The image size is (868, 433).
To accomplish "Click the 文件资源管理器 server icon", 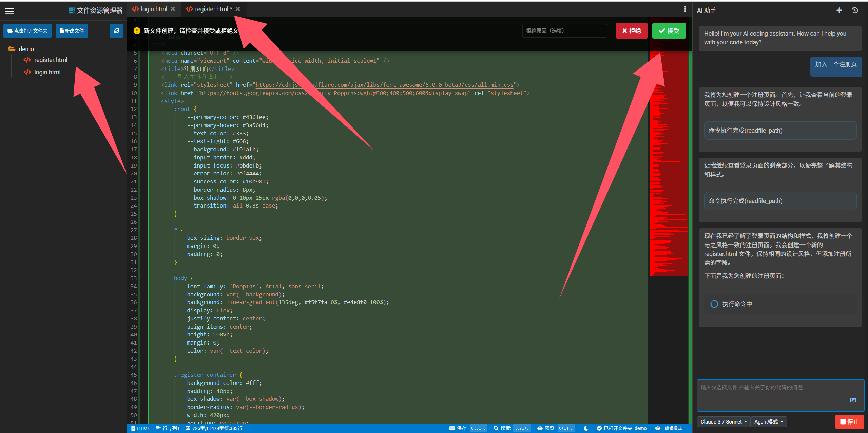I will pos(72,11).
